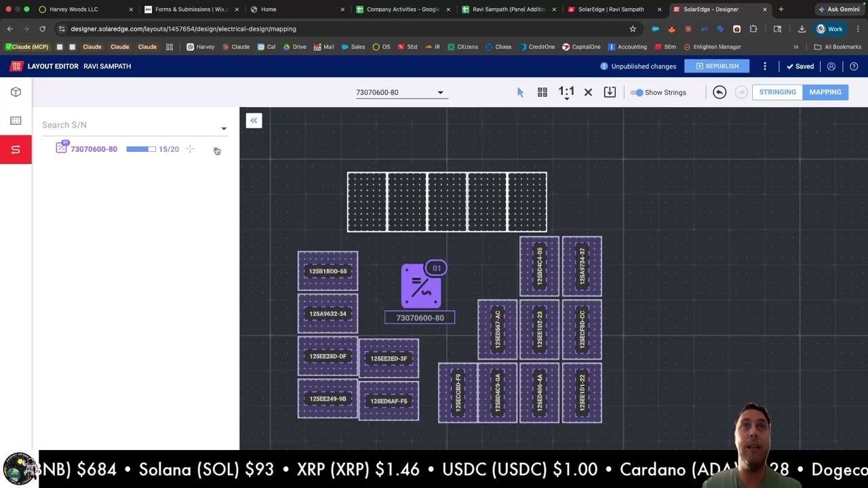Click the undo arrow button
The height and width of the screenshot is (488, 868).
click(719, 92)
